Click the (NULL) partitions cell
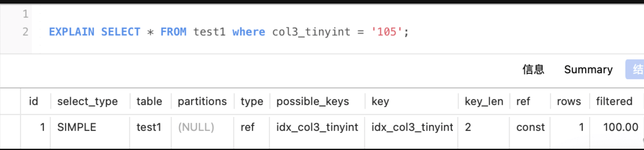 [x=196, y=127]
